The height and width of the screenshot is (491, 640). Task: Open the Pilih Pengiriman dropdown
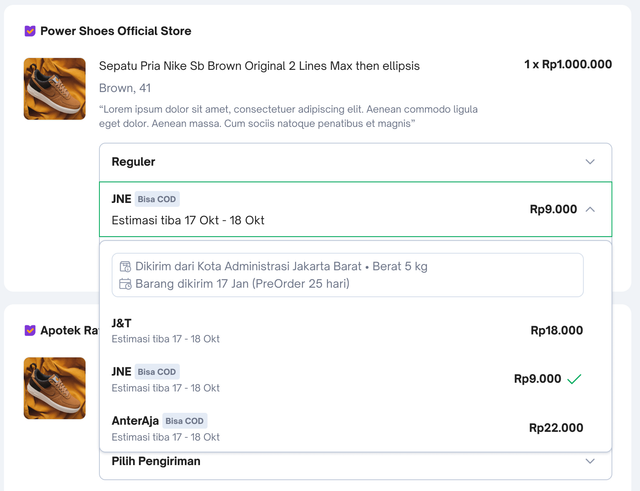click(x=356, y=462)
